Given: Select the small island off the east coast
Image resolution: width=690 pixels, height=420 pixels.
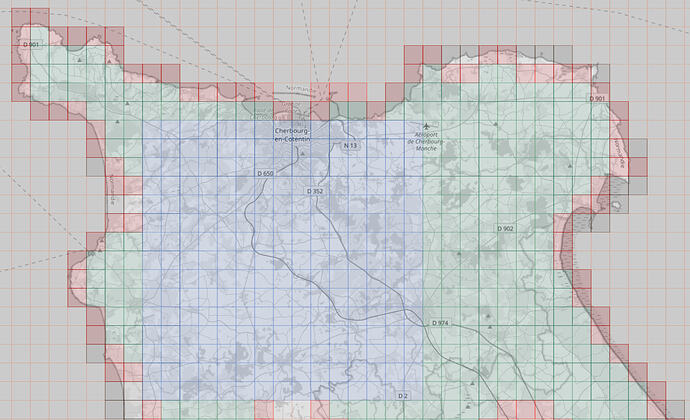Looking at the screenshot, I should pyautogui.click(x=618, y=204).
